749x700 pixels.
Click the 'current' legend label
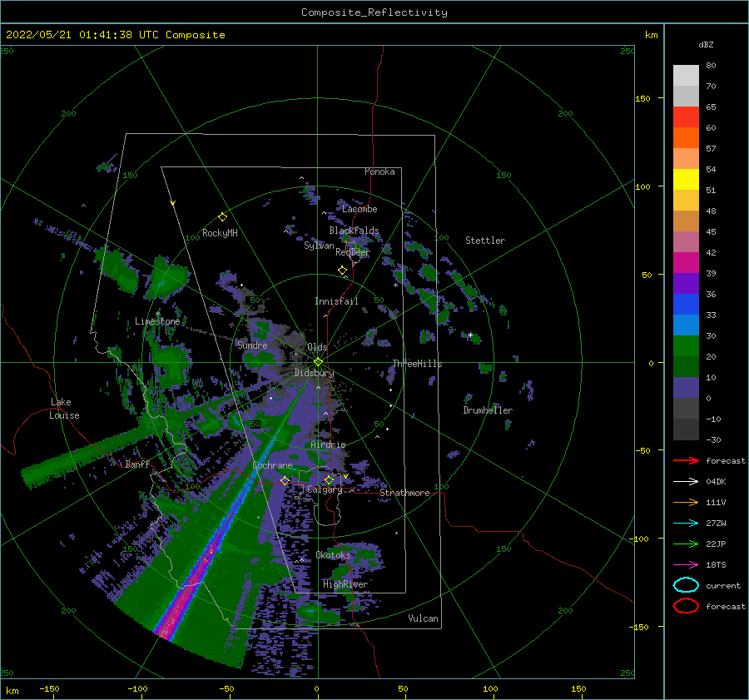[723, 585]
